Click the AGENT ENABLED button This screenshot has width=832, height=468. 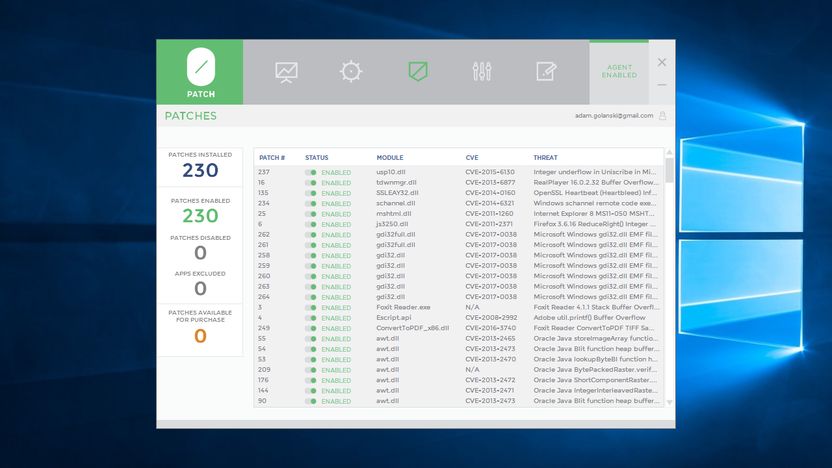pos(619,72)
